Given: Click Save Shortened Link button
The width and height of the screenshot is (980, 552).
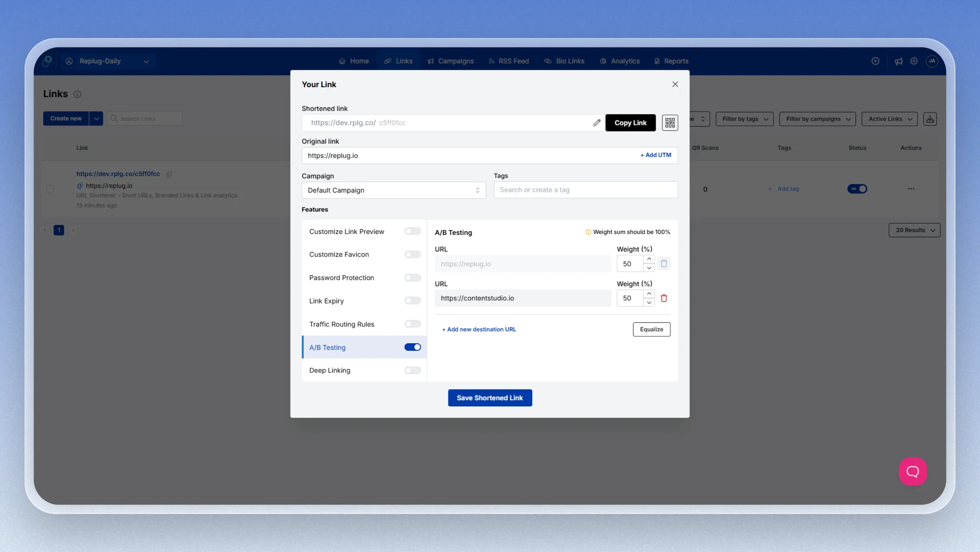Looking at the screenshot, I should coord(490,398).
